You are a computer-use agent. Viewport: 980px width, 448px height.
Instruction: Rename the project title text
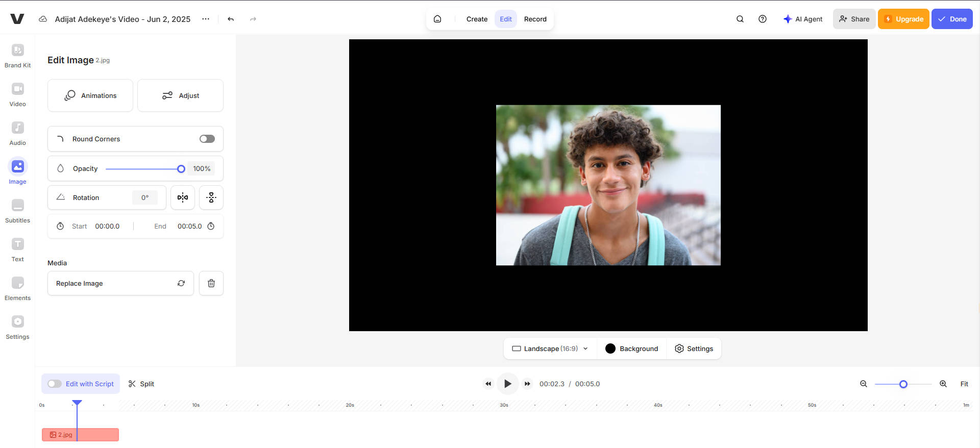click(x=122, y=19)
